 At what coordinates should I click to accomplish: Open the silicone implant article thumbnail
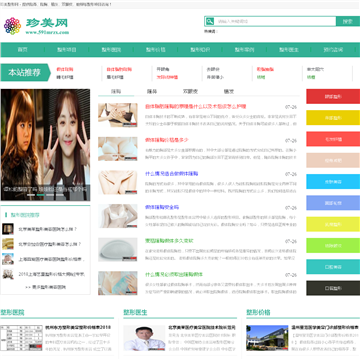click(118, 249)
